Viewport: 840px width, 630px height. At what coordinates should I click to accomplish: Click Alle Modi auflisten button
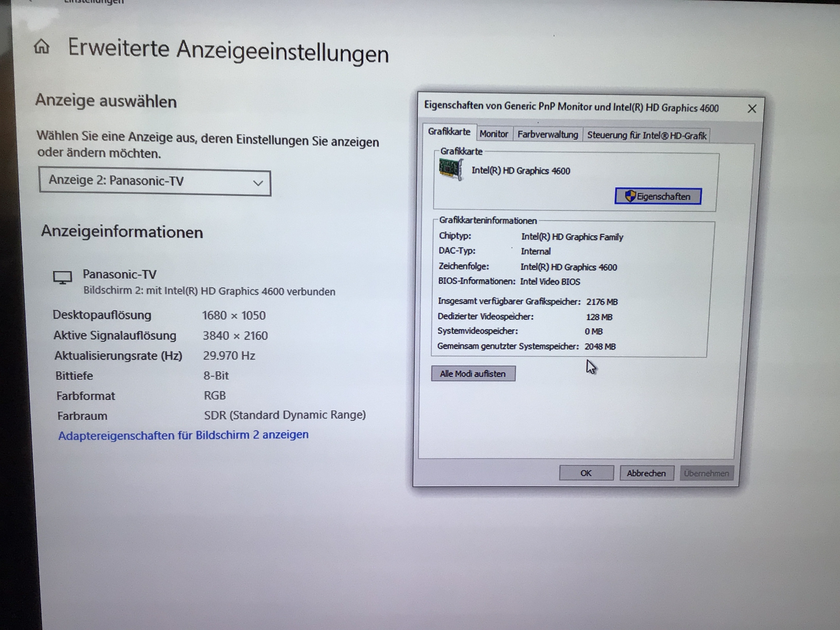tap(473, 374)
